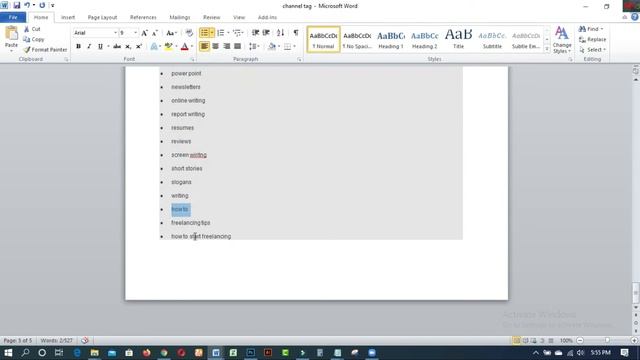Click Words count in status bar
Viewport: 640px width, 360px height.
(x=56, y=340)
